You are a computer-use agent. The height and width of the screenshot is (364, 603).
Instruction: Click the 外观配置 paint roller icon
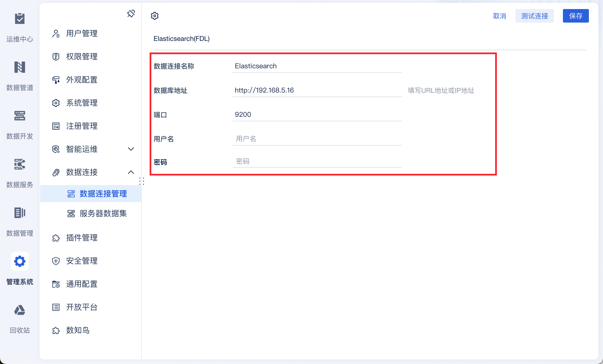click(56, 80)
